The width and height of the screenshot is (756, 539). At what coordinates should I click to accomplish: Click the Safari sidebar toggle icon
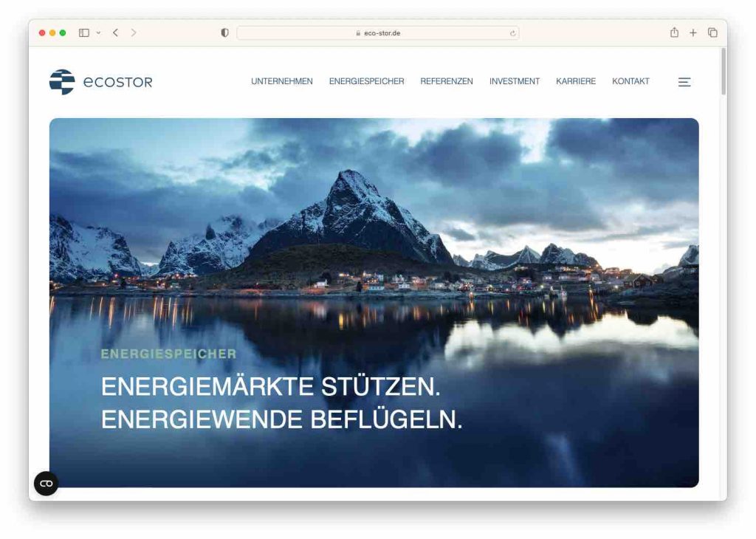pyautogui.click(x=84, y=32)
